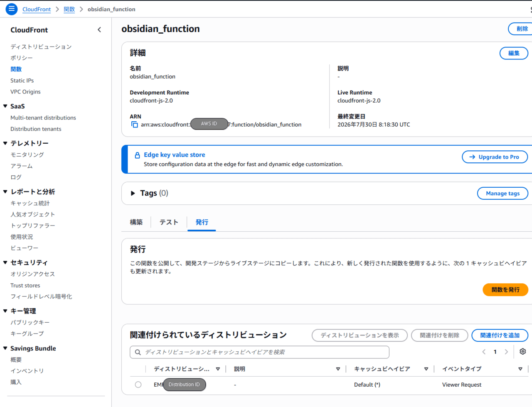Open 関数 in the sidebar

tap(16, 69)
